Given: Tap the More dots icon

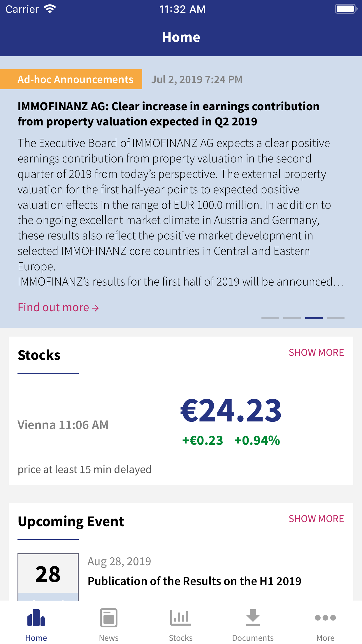Looking at the screenshot, I should pos(325,618).
